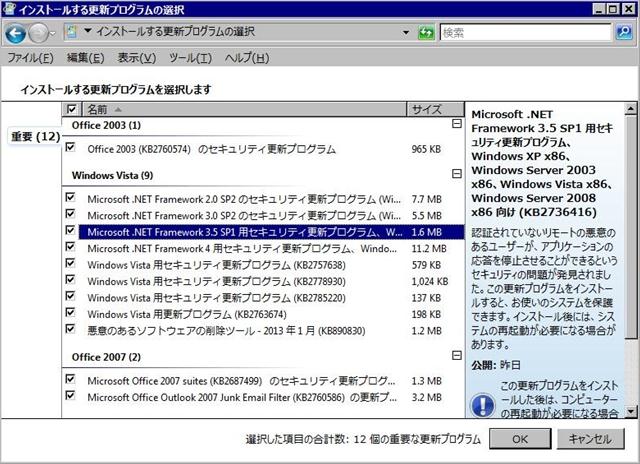Select .NET Framework 3.0 SP2 update row

264,215
